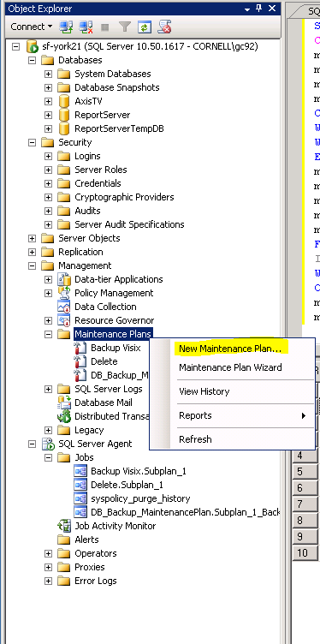The image size is (320, 644).
Task: Select the SQL Server Agent icon
Action: point(49,444)
